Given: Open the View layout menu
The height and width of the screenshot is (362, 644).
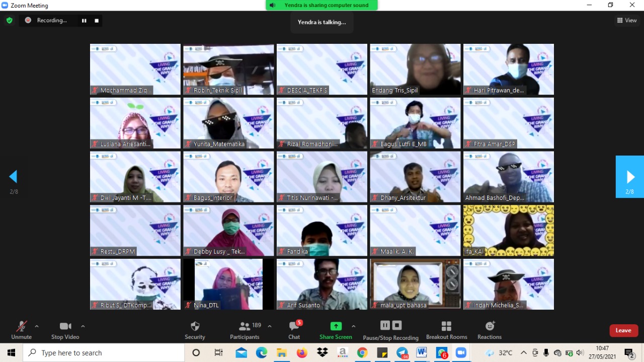Looking at the screenshot, I should tap(627, 20).
